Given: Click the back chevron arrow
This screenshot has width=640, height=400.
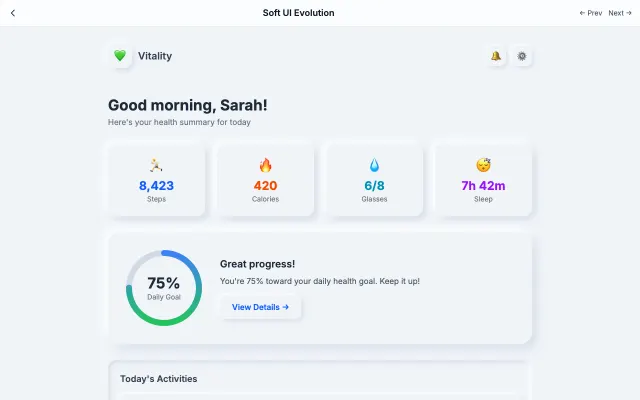Looking at the screenshot, I should (x=13, y=13).
